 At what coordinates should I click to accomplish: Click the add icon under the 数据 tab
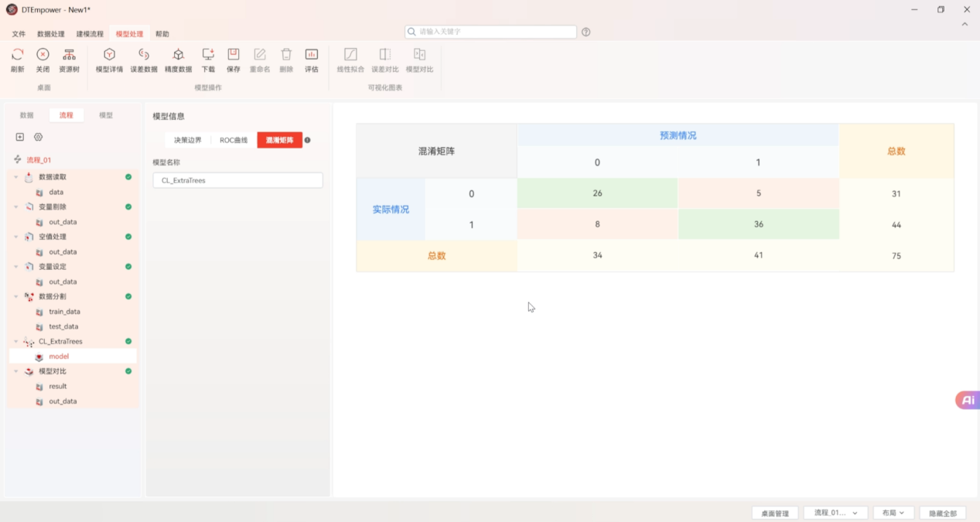pyautogui.click(x=20, y=137)
